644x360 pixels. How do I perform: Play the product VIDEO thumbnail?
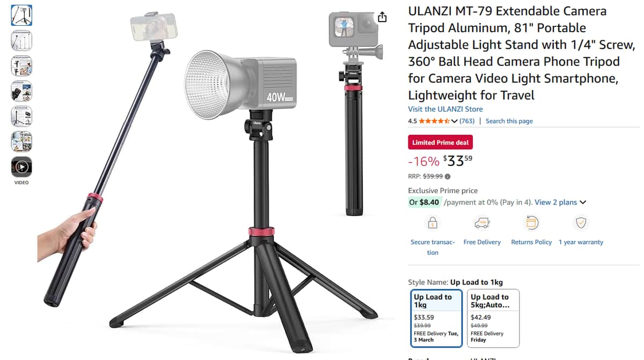(x=21, y=167)
